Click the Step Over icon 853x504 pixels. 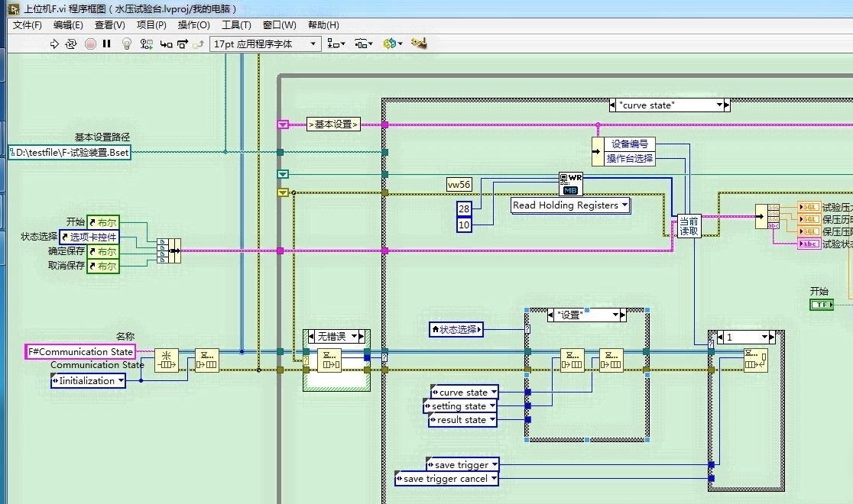(x=183, y=44)
